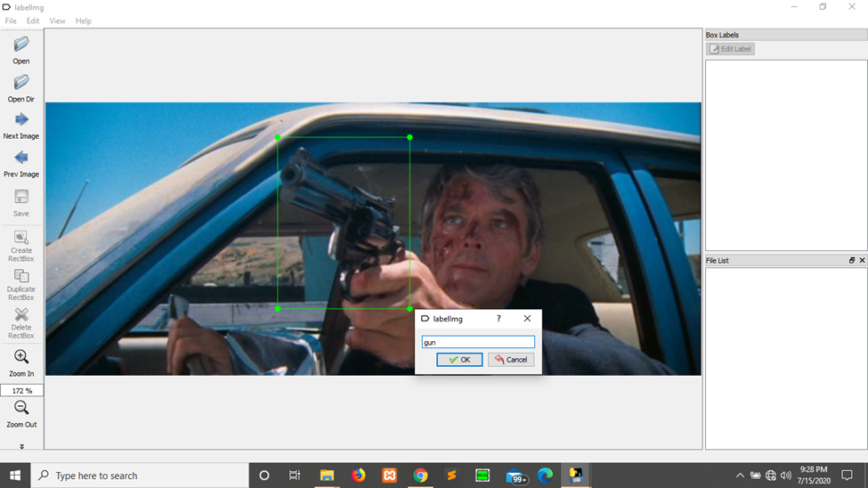This screenshot has width=868, height=488.
Task: Open the battery tray icon
Action: (x=755, y=476)
